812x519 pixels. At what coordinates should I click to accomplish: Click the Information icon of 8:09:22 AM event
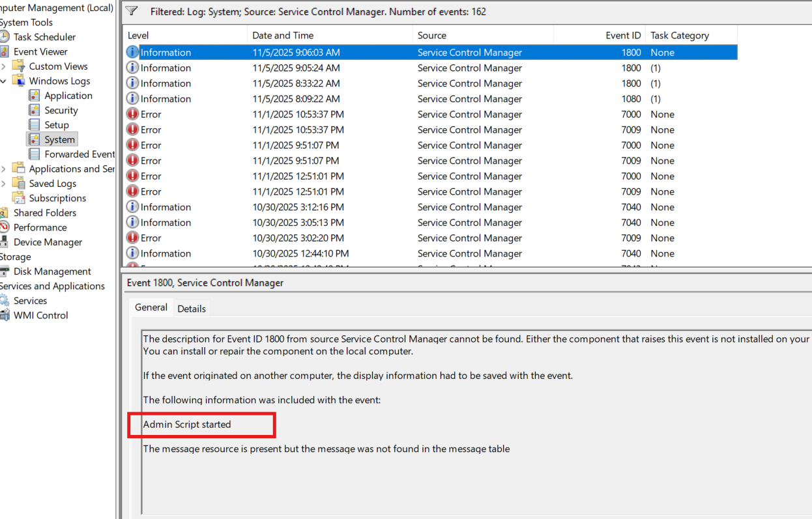point(132,99)
